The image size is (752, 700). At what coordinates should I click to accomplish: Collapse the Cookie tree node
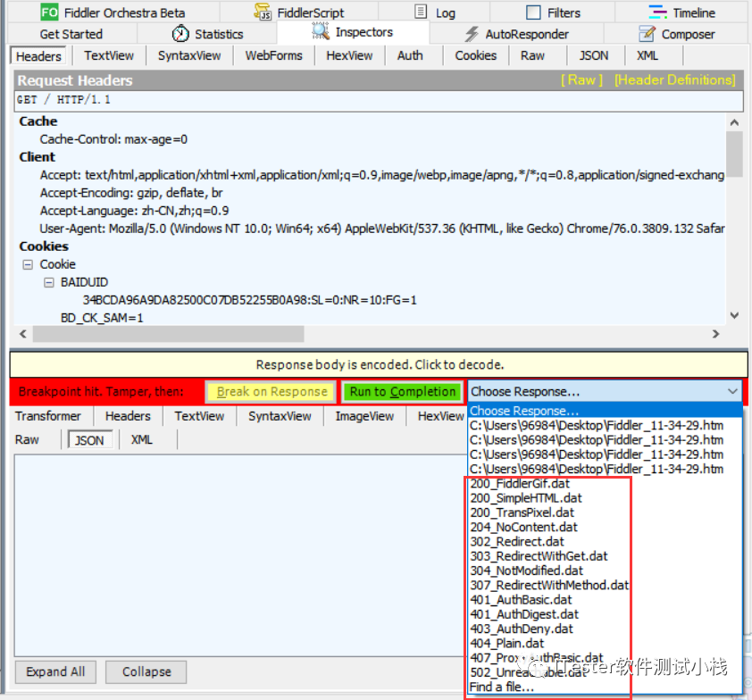(x=28, y=264)
